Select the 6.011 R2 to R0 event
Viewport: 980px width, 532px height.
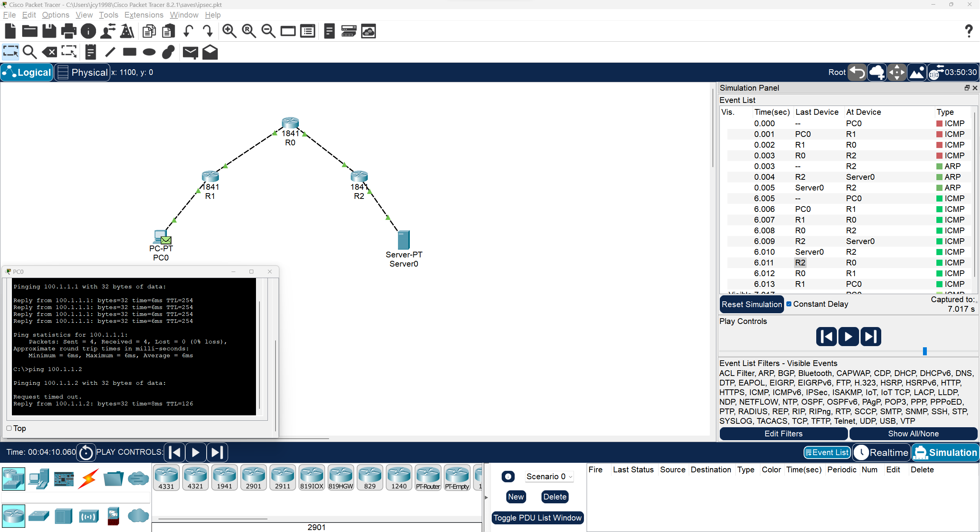pyautogui.click(x=846, y=263)
